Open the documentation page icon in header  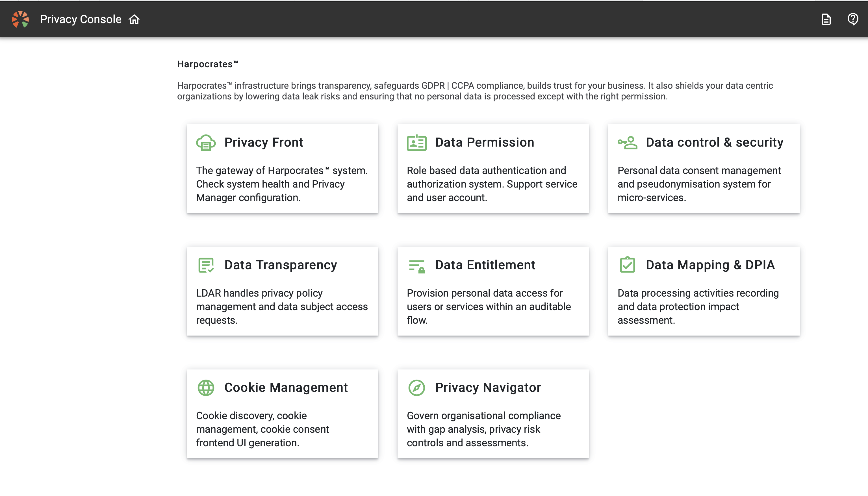pyautogui.click(x=826, y=19)
